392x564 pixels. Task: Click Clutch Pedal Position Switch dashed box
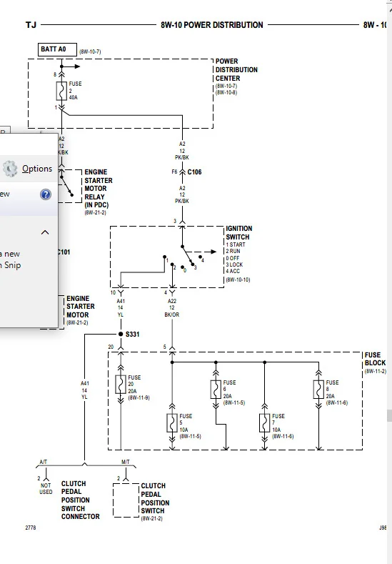[126, 500]
